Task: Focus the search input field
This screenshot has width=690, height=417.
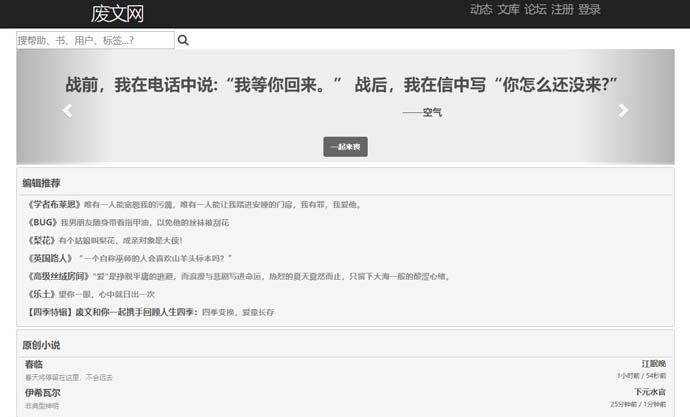Action: click(x=95, y=41)
